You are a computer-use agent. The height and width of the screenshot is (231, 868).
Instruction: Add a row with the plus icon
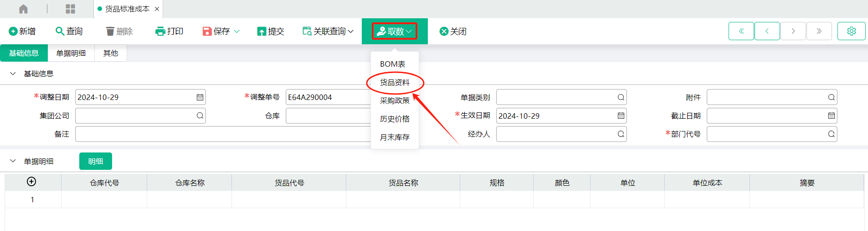(31, 182)
